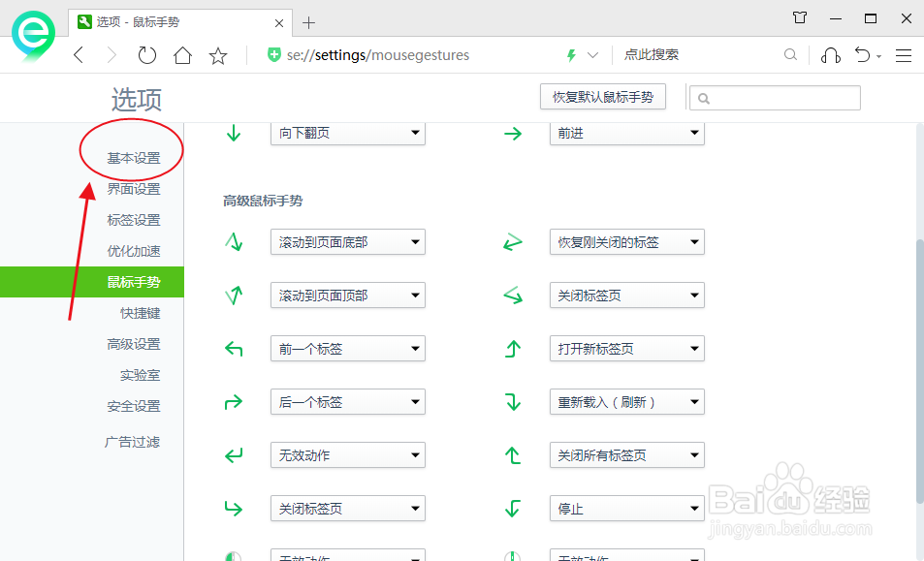Click the down arrow gesture icon for 向下翻页
Screen dimensions: 924x561
[234, 133]
